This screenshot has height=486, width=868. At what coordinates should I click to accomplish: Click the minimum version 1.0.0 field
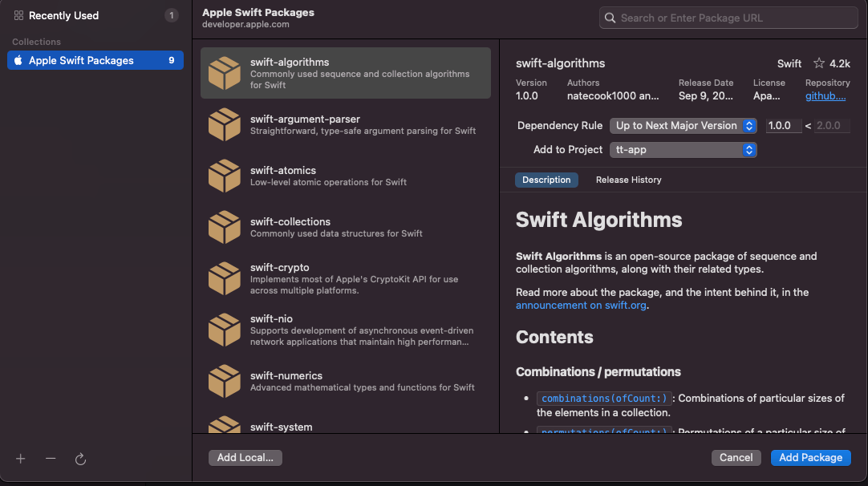pos(784,126)
